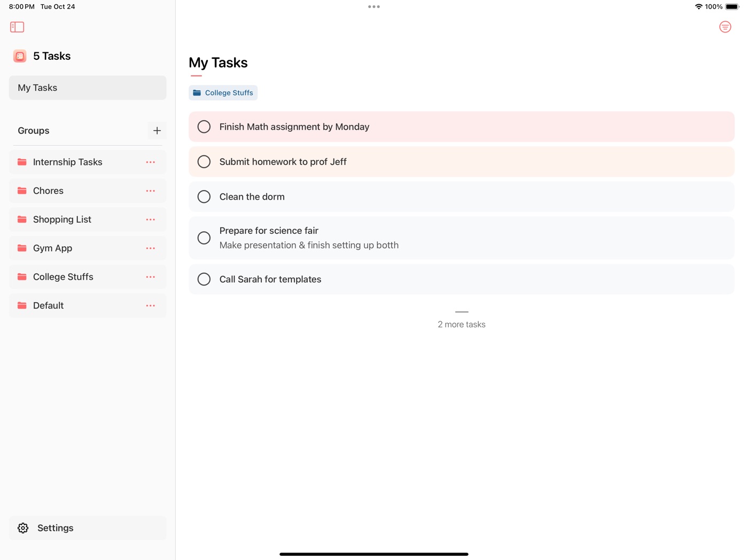The height and width of the screenshot is (560, 748).
Task: Open more options for Default group
Action: [x=151, y=305]
